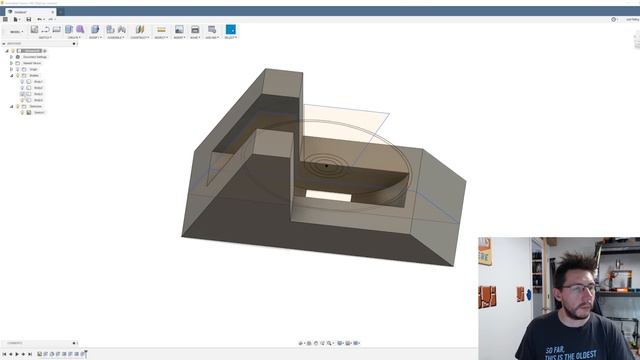Open the help question mark icon
Viewport: 640px width, 360px height.
pos(613,19)
